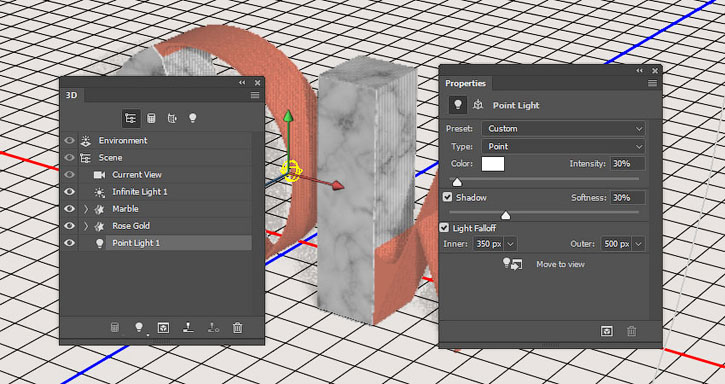This screenshot has width=725, height=384.
Task: Delete selected item in 3D panel
Action: (x=237, y=328)
